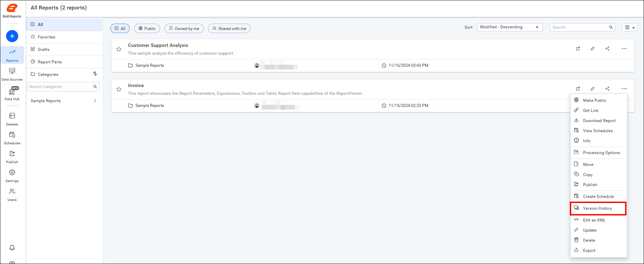The height and width of the screenshot is (264, 644).
Task: Open Version History from the menu
Action: [x=598, y=208]
